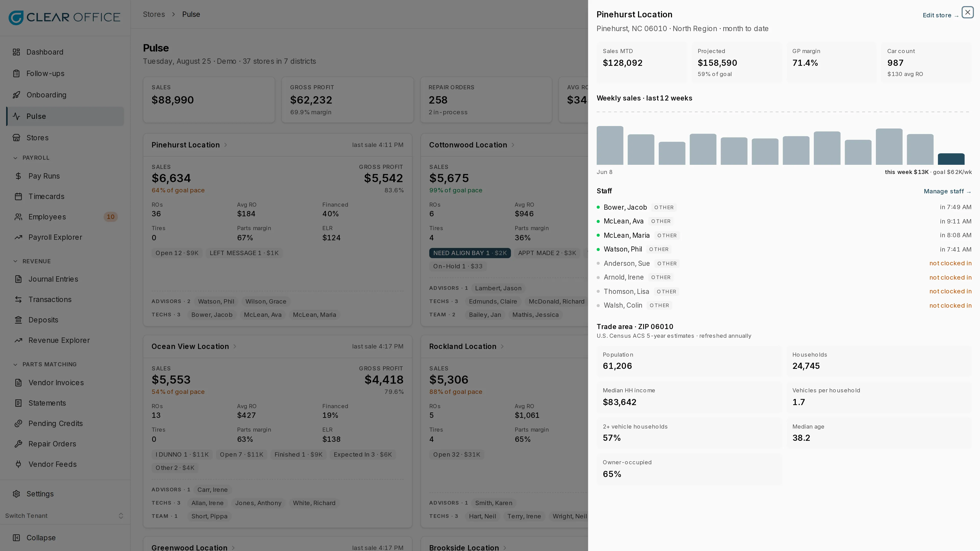Screen dimensions: 980x551
Task: Open Vendor Invoices in sidebar
Action: [x=65, y=383]
